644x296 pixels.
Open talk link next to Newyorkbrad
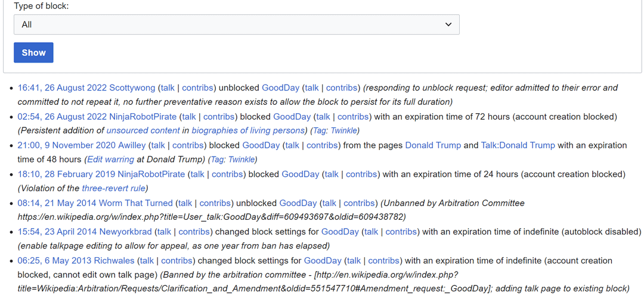[163, 232]
